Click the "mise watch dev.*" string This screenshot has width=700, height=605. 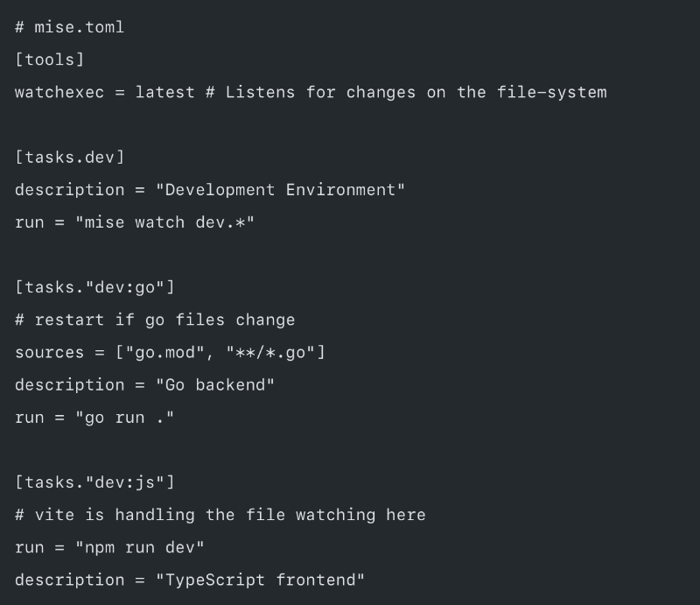[164, 222]
